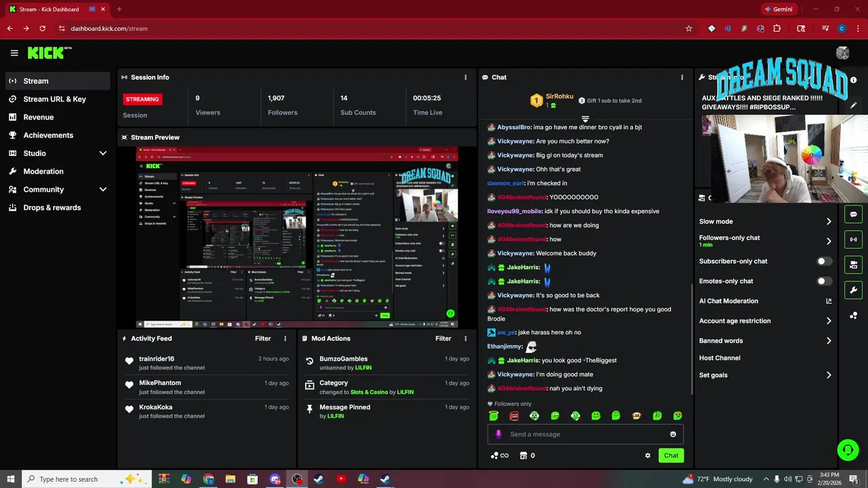Click the shop icon showing 0

point(527,455)
